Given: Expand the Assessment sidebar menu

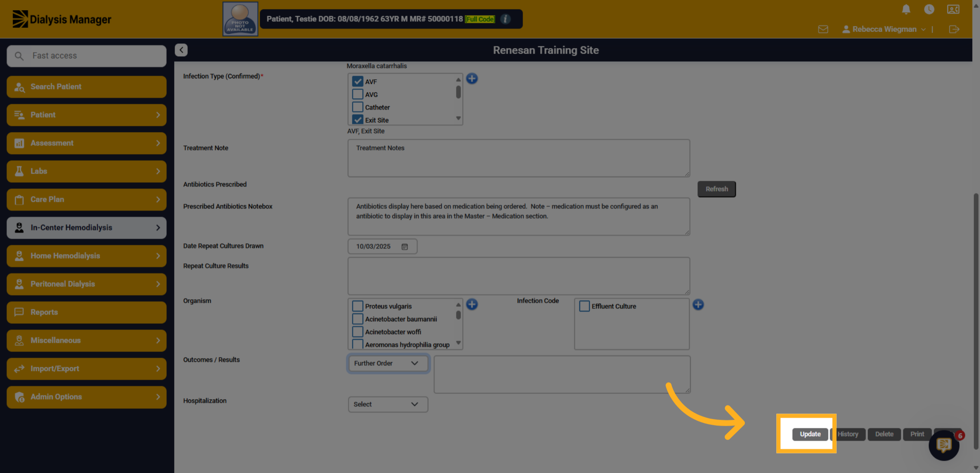Looking at the screenshot, I should pyautogui.click(x=87, y=143).
